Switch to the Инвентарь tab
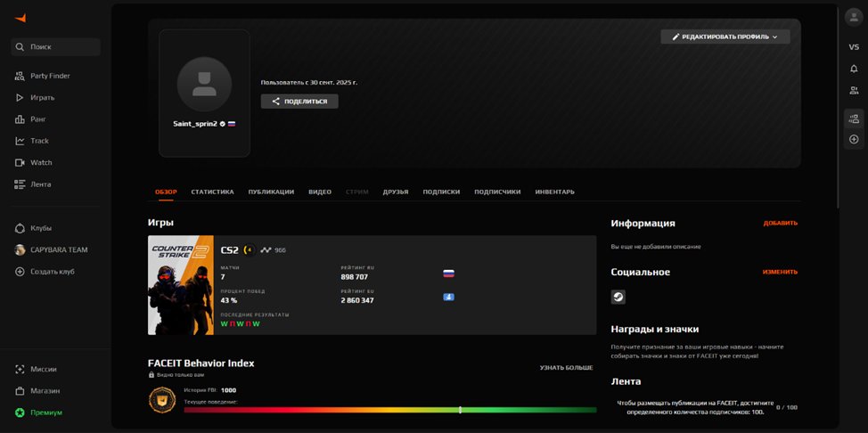 tap(554, 192)
